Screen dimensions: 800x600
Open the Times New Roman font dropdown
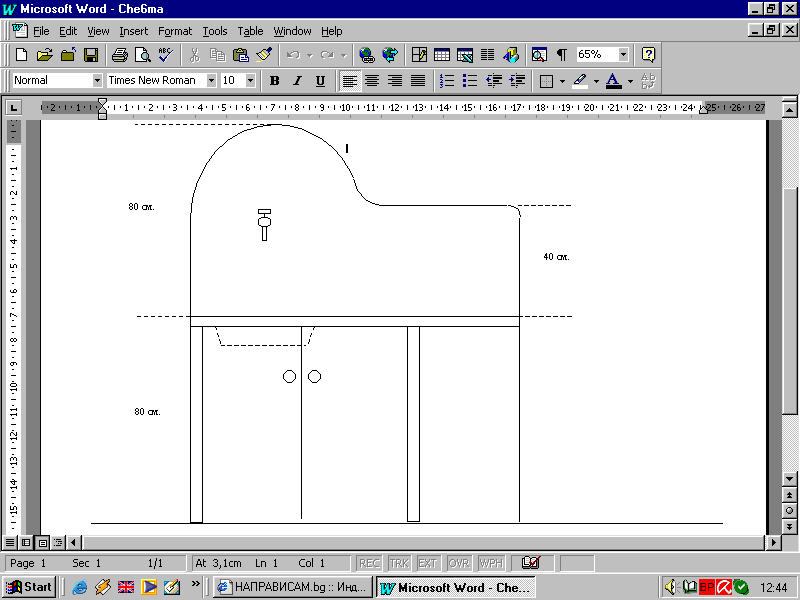tap(211, 81)
